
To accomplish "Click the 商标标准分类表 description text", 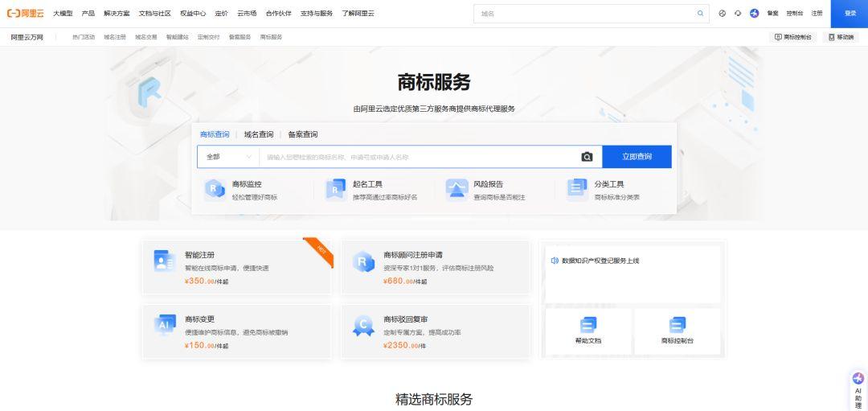I will tap(617, 197).
